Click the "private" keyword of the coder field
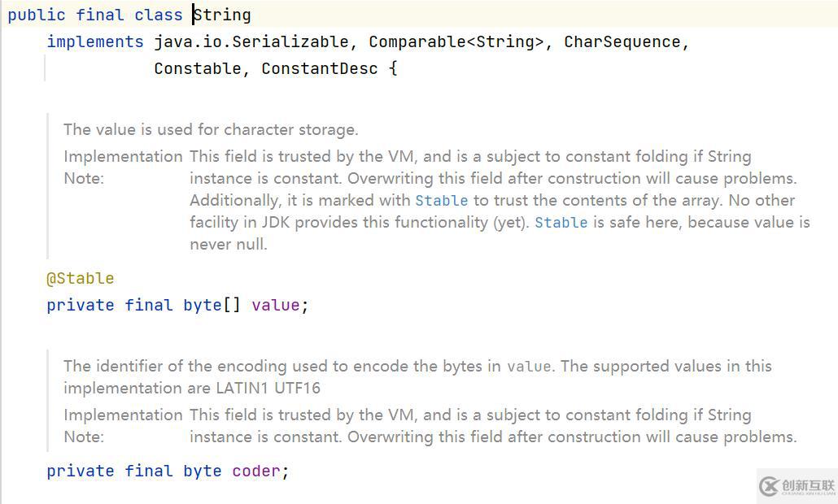838x504 pixels. point(80,471)
